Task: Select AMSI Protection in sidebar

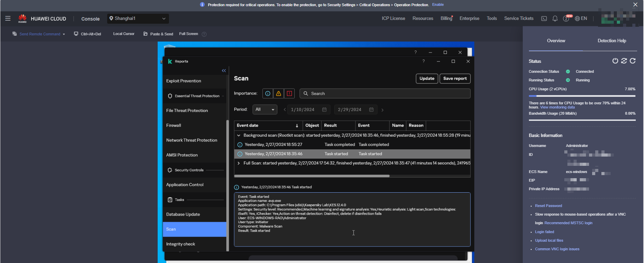Action: click(194, 155)
